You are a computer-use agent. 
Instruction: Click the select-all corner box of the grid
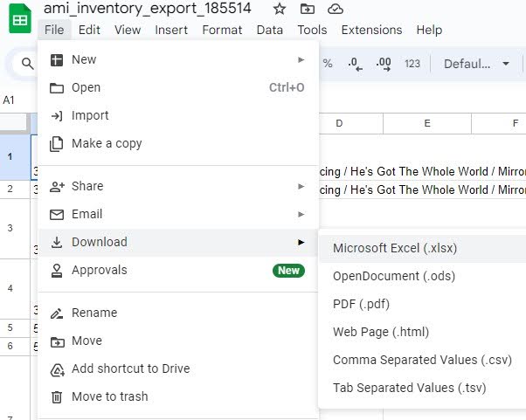[15, 123]
